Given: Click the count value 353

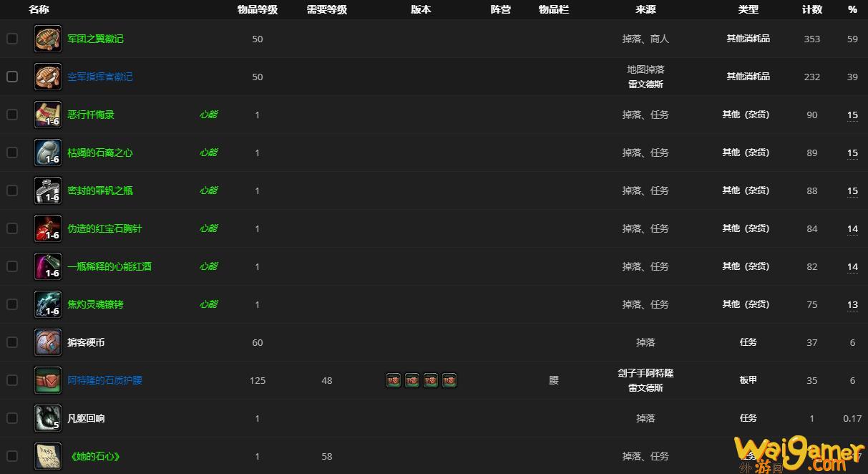Looking at the screenshot, I should pyautogui.click(x=812, y=39).
